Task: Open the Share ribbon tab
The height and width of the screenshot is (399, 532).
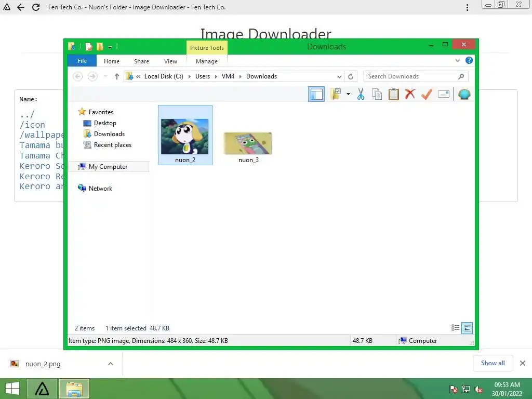Action: pyautogui.click(x=141, y=61)
